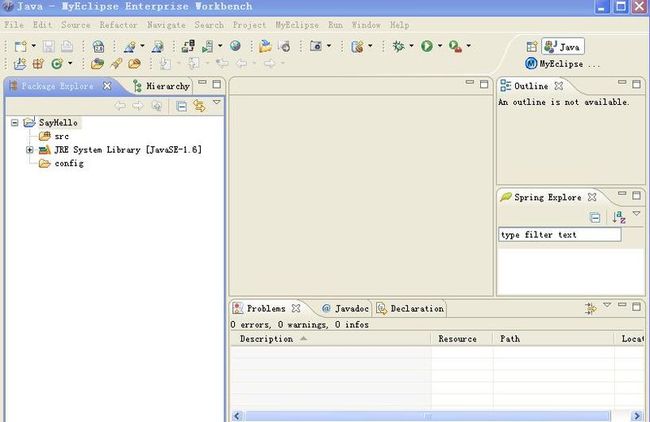Click the Deploy MyEclipse server applications icon
Image resolution: width=650 pixels, height=422 pixels.
point(187,46)
